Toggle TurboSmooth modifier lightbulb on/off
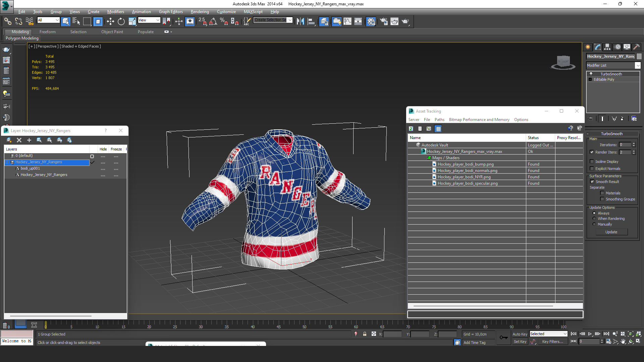The image size is (644, 362). coord(591,74)
